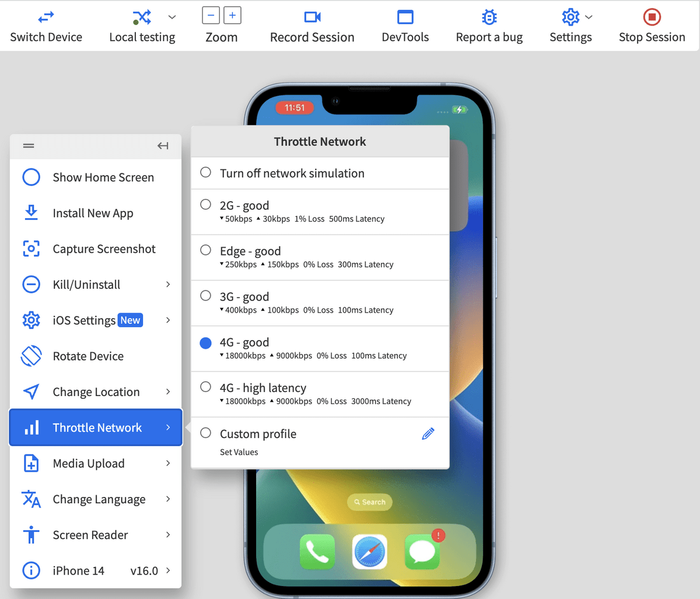Expand the Settings dropdown chevron
Image resolution: width=700 pixels, height=599 pixels.
point(589,17)
